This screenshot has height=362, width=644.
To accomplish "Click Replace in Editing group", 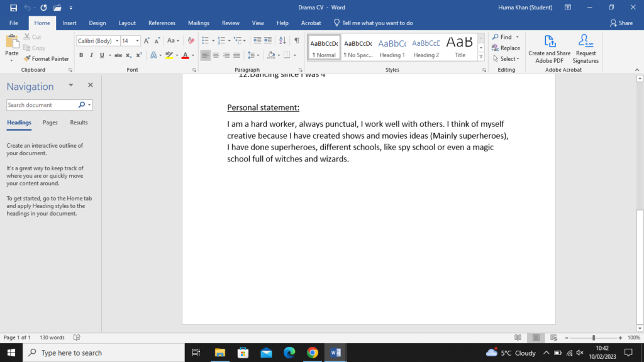I will 506,48.
